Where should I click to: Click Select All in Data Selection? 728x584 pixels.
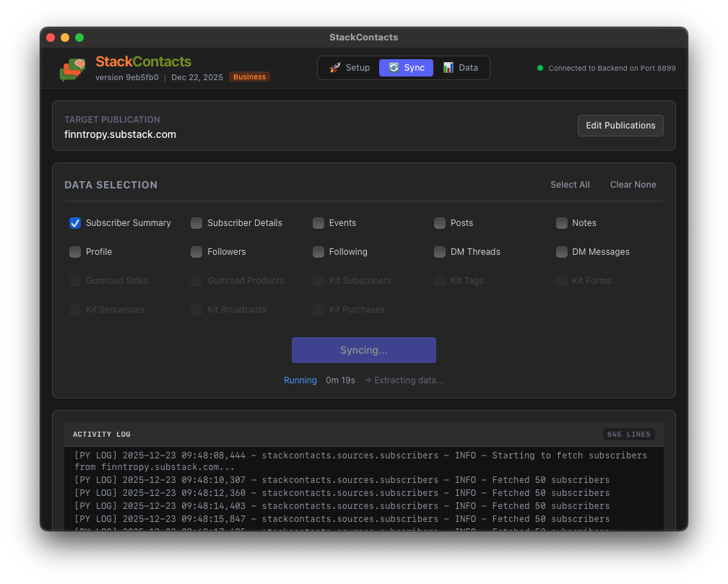570,185
